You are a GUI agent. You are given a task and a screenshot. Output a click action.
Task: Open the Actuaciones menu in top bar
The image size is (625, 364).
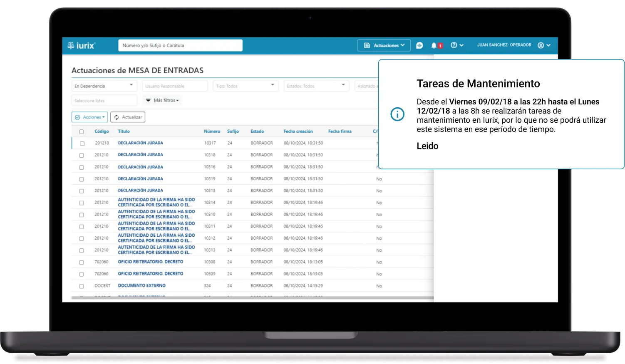pyautogui.click(x=384, y=45)
